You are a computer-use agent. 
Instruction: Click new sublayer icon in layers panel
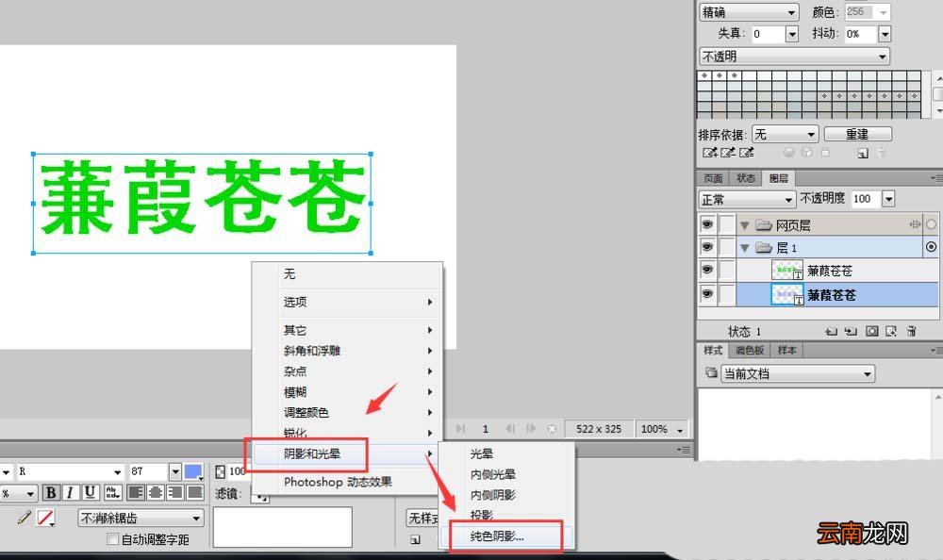click(851, 331)
